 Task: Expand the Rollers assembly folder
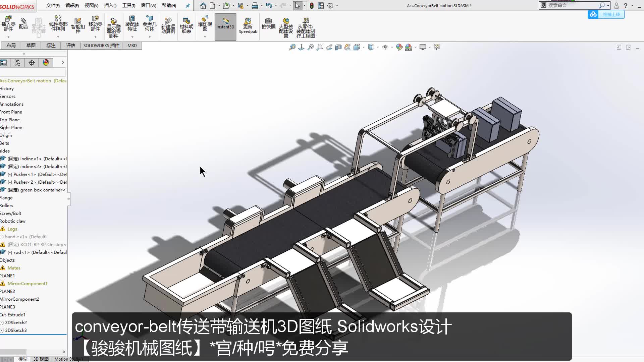[x=6, y=205]
